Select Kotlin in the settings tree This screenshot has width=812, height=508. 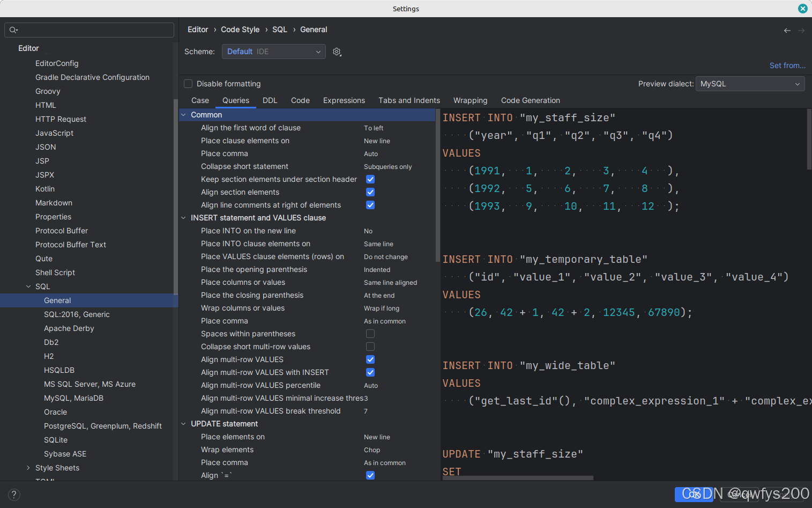point(45,189)
